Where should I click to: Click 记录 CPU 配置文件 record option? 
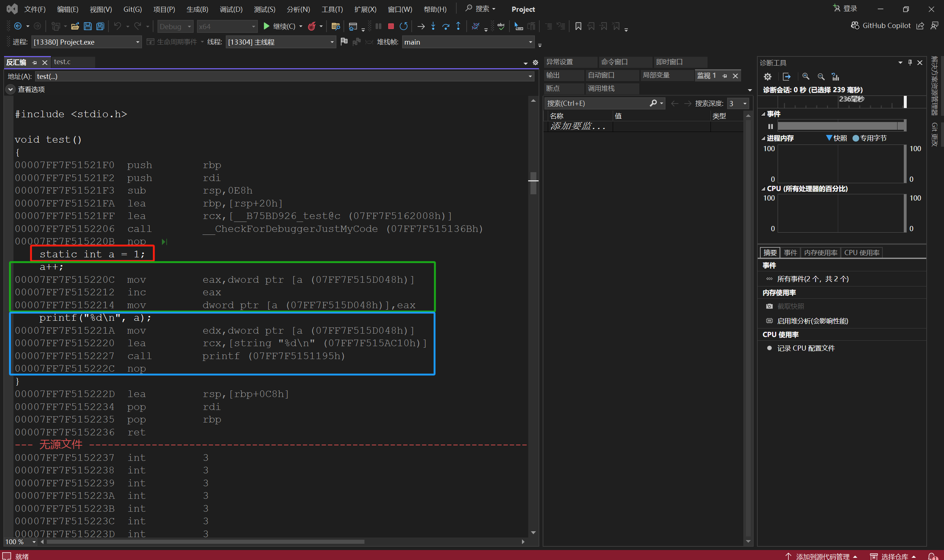point(805,348)
